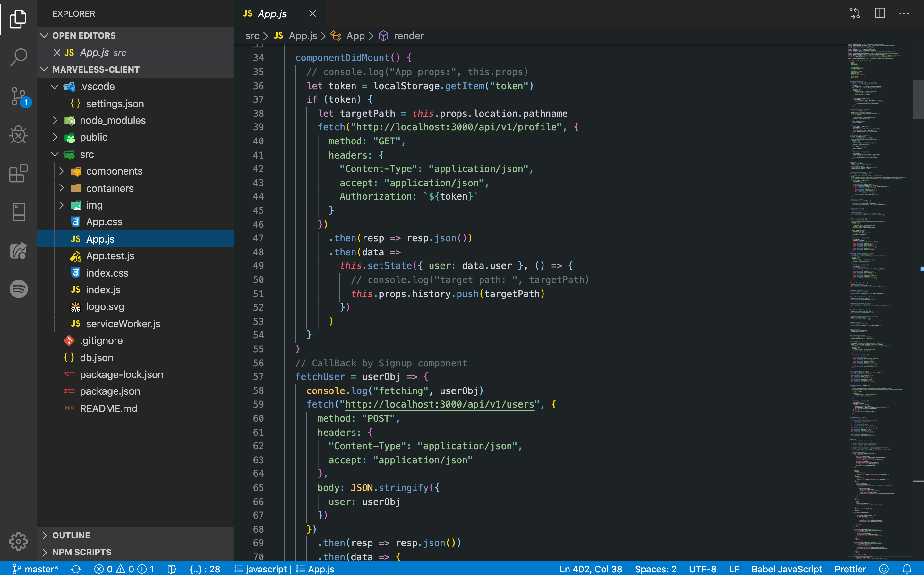Screen dimensions: 924x575
Task: Follow the localhost api/v1/profile link
Action: (456, 127)
